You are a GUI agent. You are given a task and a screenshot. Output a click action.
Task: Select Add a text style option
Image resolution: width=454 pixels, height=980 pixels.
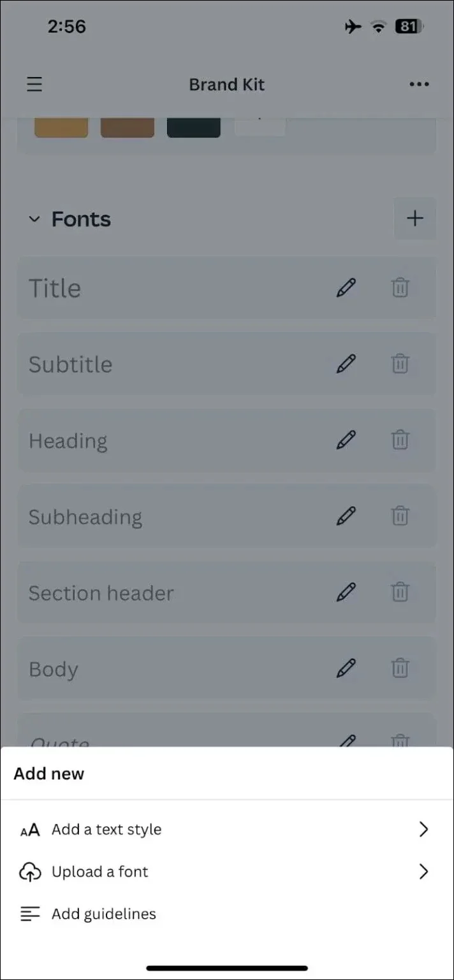coord(106,829)
